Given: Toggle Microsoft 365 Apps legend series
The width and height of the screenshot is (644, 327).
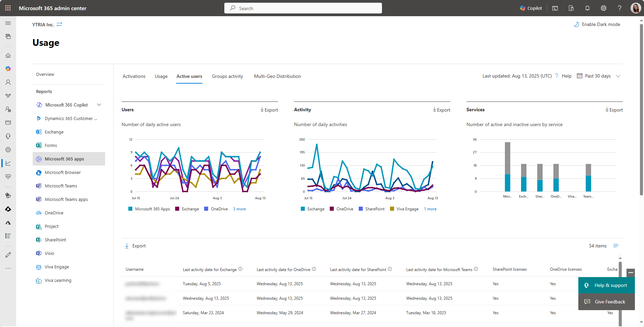Looking at the screenshot, I should pos(149,209).
